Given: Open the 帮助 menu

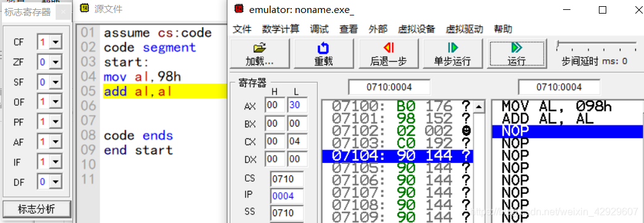Looking at the screenshot, I should coord(503,29).
